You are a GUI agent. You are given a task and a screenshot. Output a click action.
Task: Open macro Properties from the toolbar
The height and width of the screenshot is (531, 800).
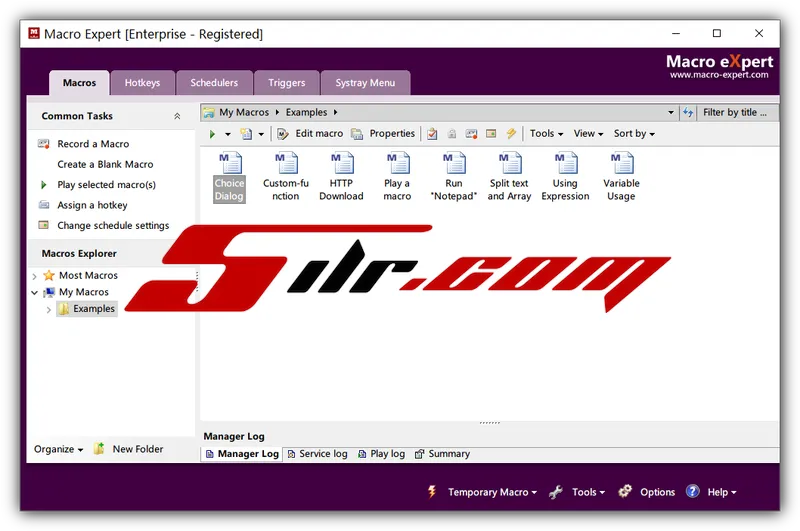(384, 134)
